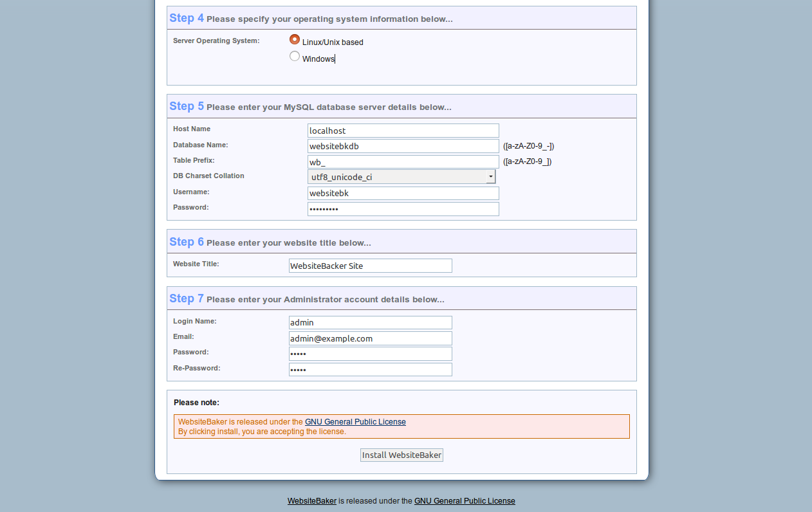Click the 'Database Name:' label
Image resolution: width=812 pixels, height=512 pixels.
(201, 145)
